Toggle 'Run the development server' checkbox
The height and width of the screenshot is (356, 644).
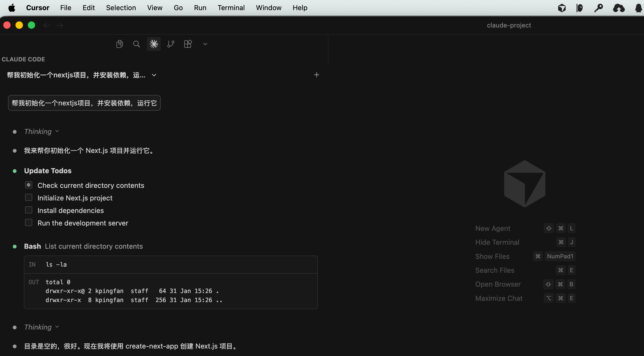(29, 223)
